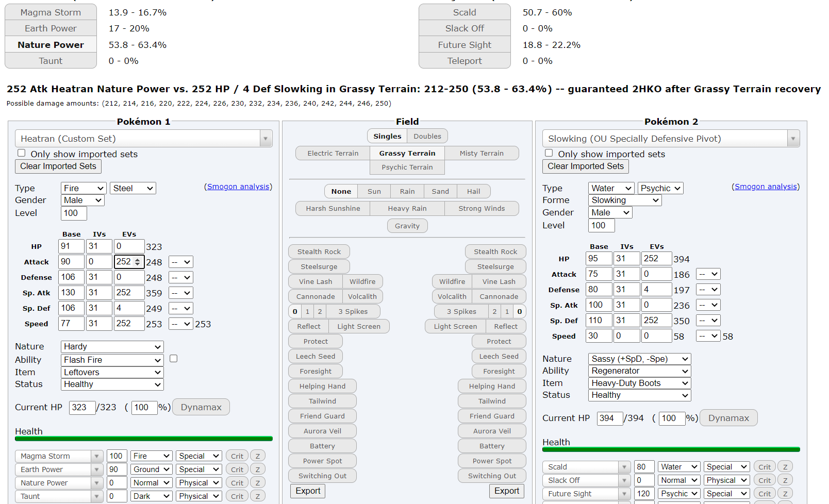The image size is (829, 504).
Task: Select the Magma Storm move result
Action: click(x=51, y=12)
